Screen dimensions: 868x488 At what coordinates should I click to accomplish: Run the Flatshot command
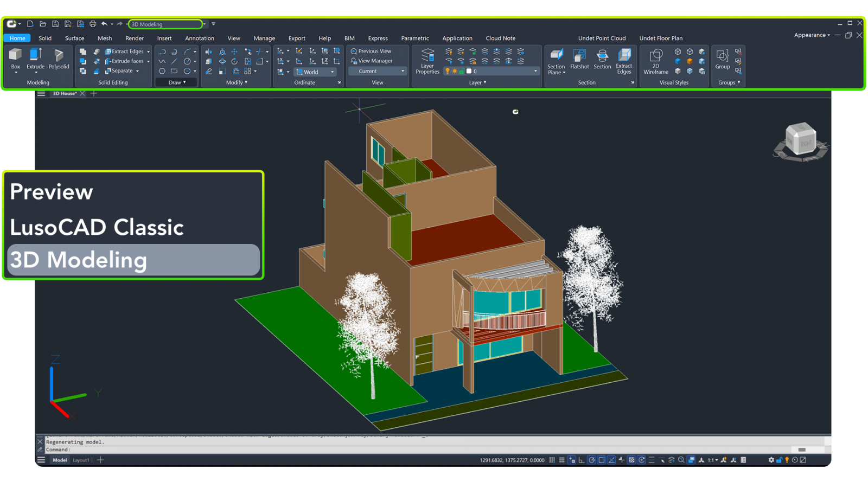[x=579, y=59]
